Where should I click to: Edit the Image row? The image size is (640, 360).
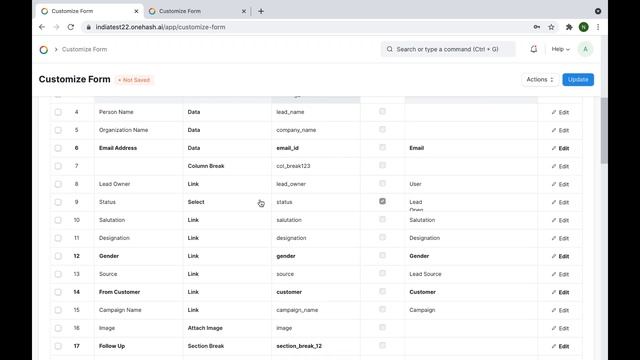560,328
